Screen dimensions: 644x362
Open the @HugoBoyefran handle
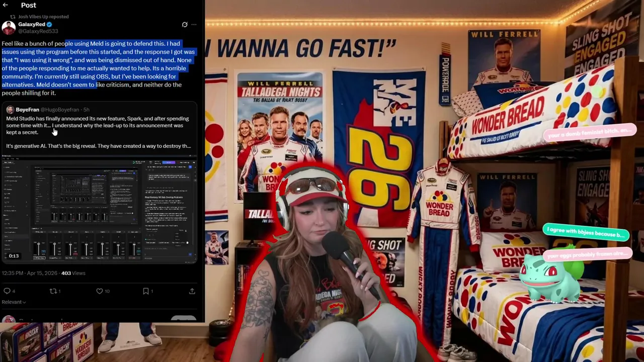(60, 110)
